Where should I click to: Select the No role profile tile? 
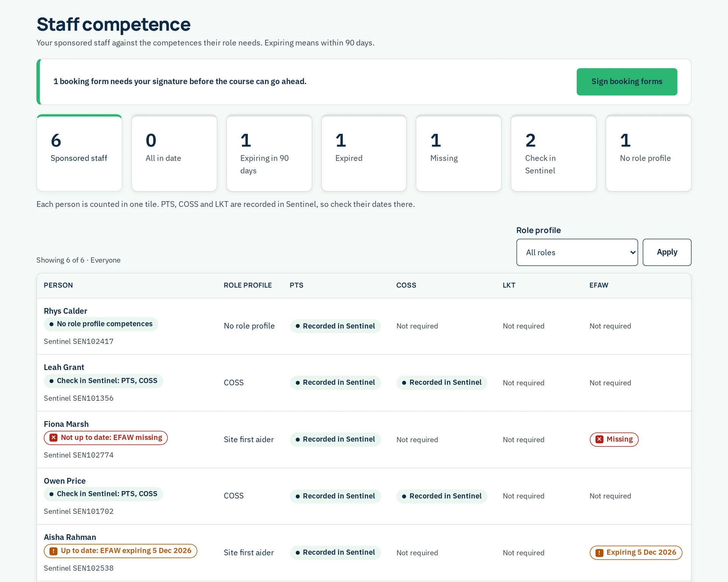649,153
